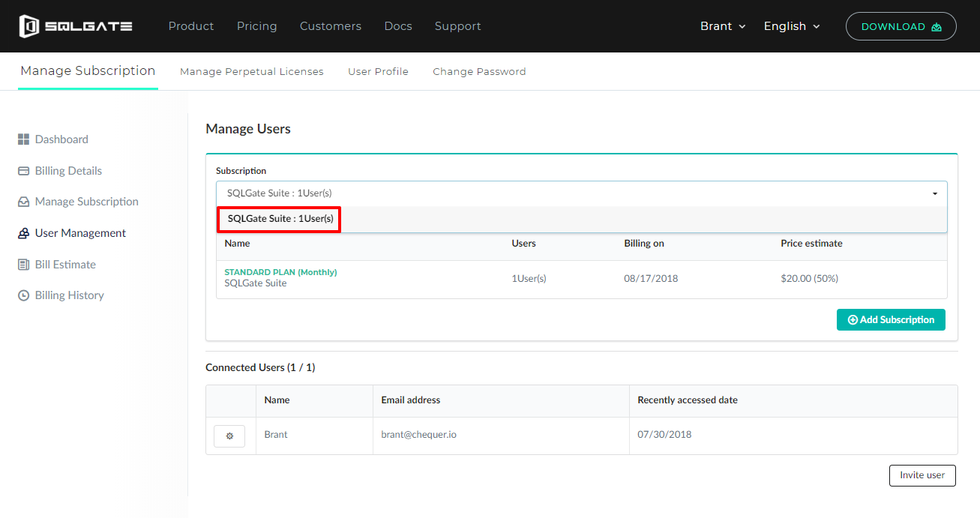Click the billing date 08/17/2018
This screenshot has height=518, width=980.
[651, 278]
